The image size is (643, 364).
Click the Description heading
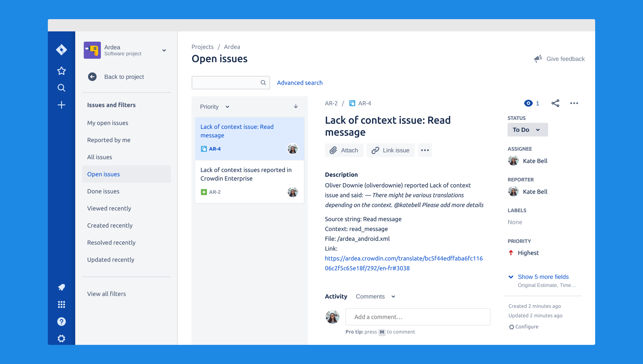pos(341,175)
